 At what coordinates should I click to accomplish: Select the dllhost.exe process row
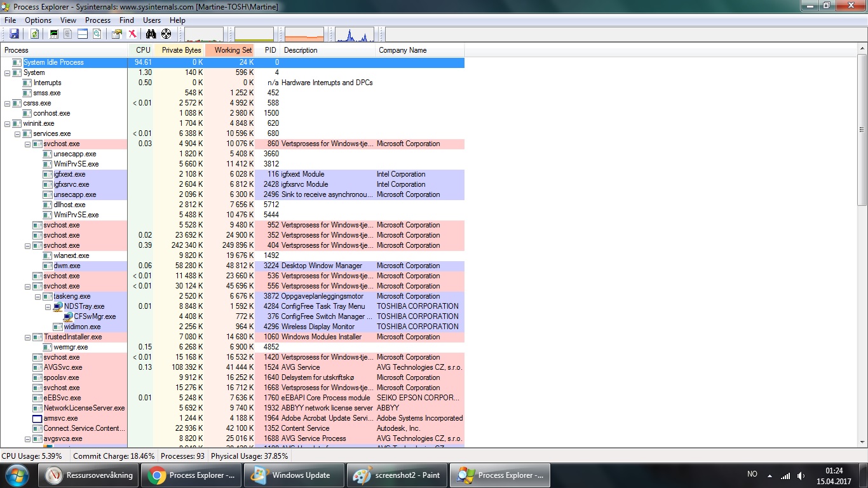tap(232, 205)
